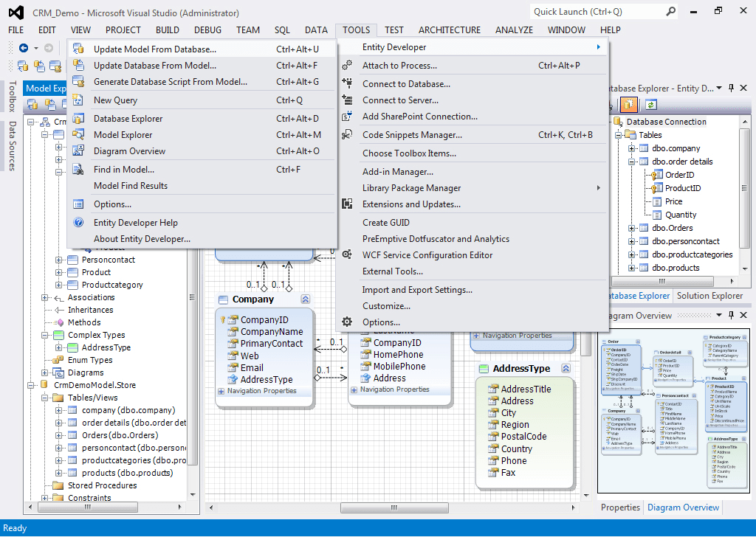Expand dbo.Orders table node
This screenshot has height=537, width=756.
coord(631,228)
